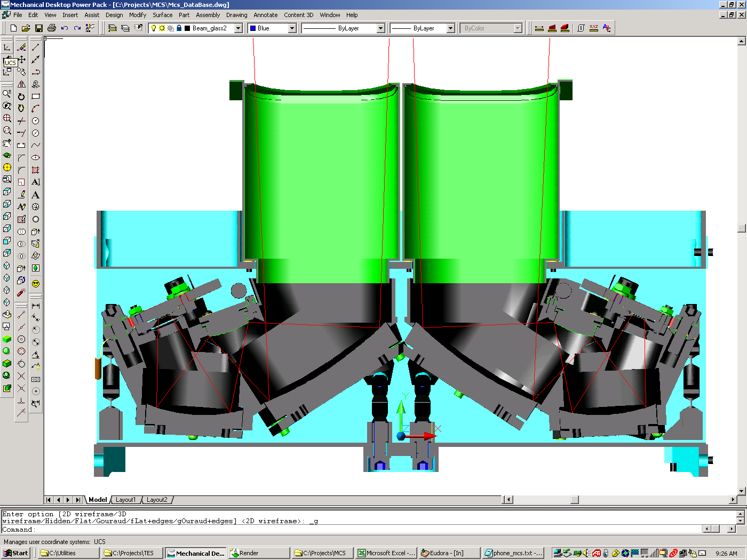Screen dimensions: 747x560
Task: Choose the Rectangle draw tool
Action: point(36,97)
